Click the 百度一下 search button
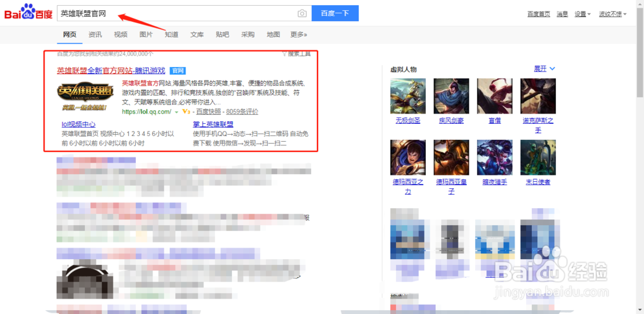Viewport: 644px width, 314px height. [335, 13]
